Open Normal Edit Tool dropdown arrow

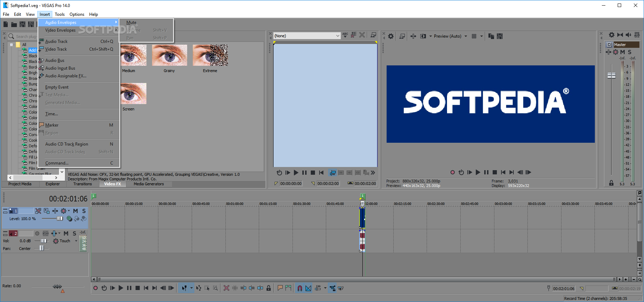(x=191, y=288)
